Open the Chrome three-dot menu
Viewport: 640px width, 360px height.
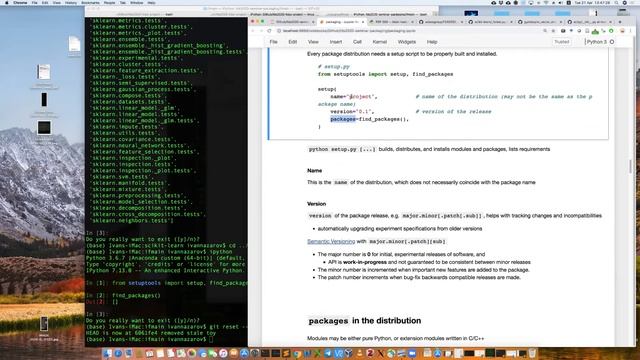(x=631, y=31)
